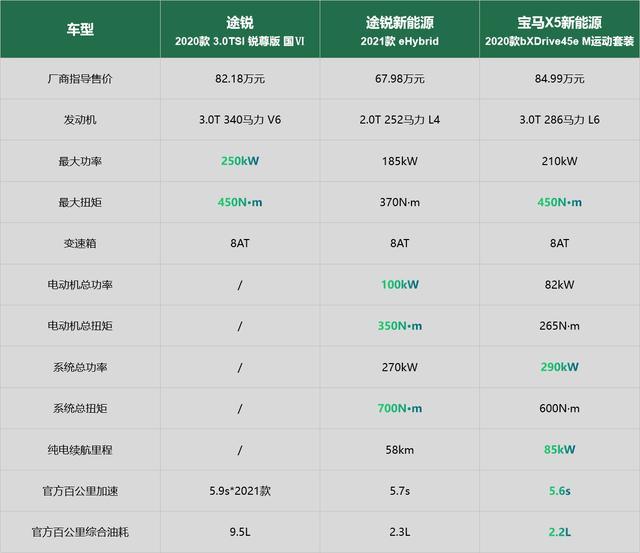The width and height of the screenshot is (640, 553).
Task: Select the green 85kW value
Action: pos(560,450)
